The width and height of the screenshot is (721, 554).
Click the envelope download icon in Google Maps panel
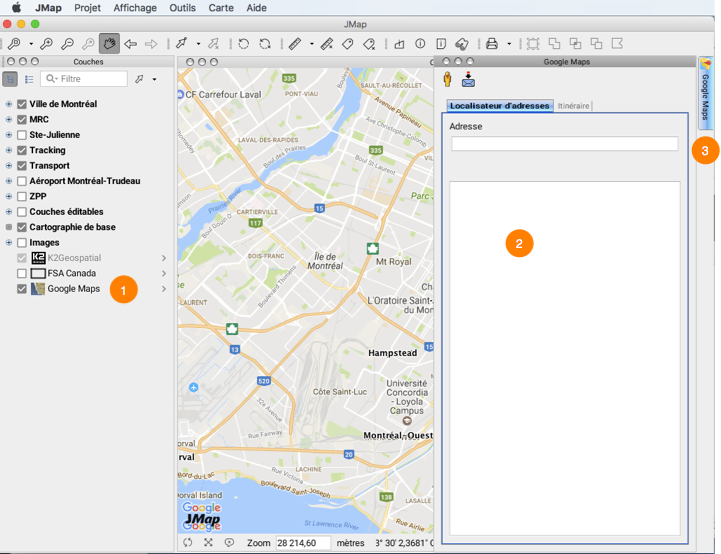point(468,80)
